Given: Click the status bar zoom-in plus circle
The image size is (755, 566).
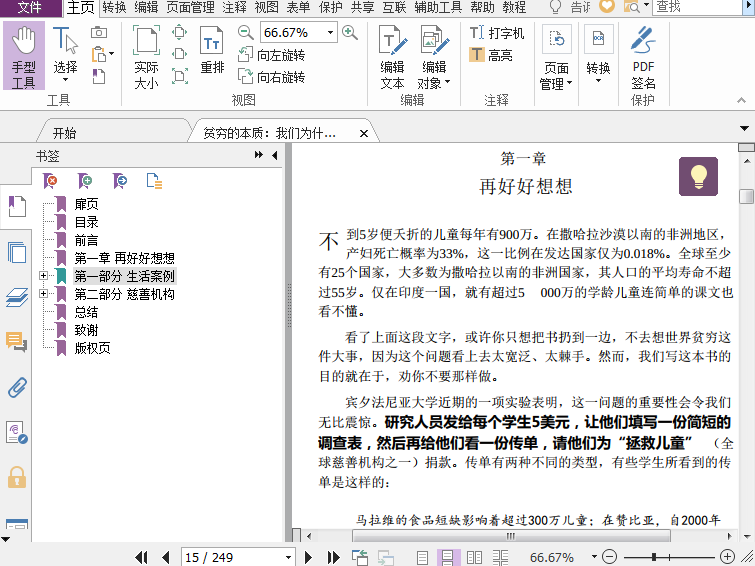Looking at the screenshot, I should point(727,557).
